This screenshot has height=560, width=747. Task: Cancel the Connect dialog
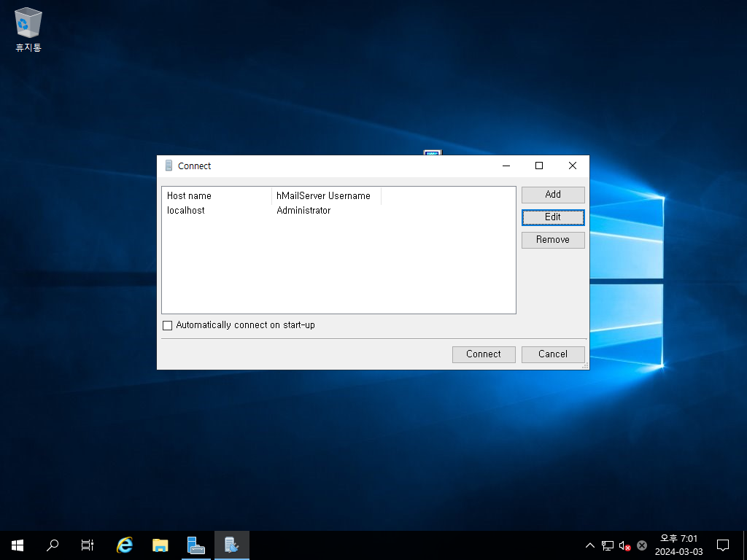pos(553,354)
